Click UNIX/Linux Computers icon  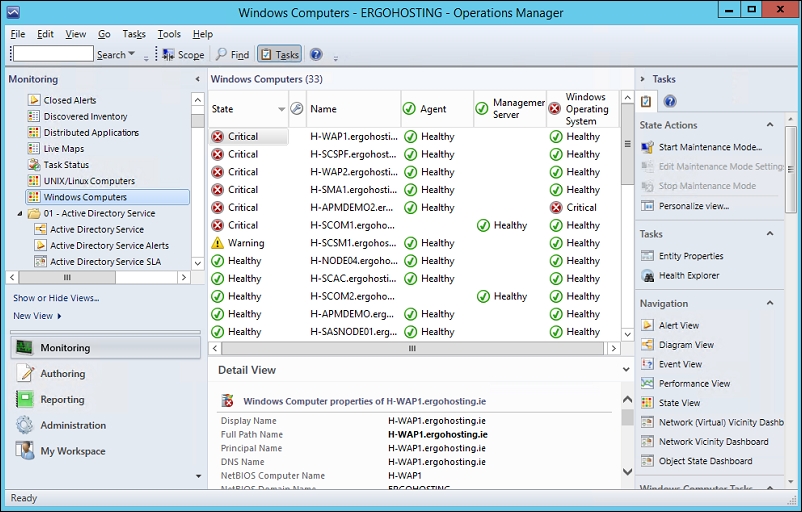(x=34, y=181)
